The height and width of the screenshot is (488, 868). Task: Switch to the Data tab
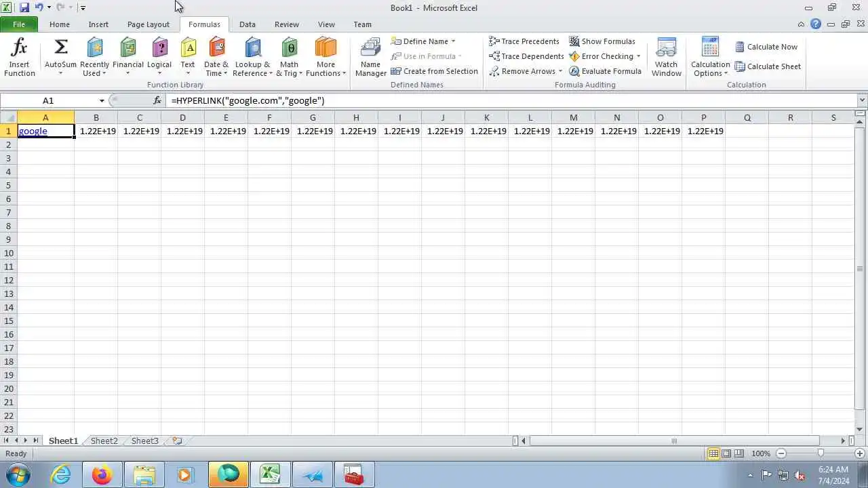248,24
